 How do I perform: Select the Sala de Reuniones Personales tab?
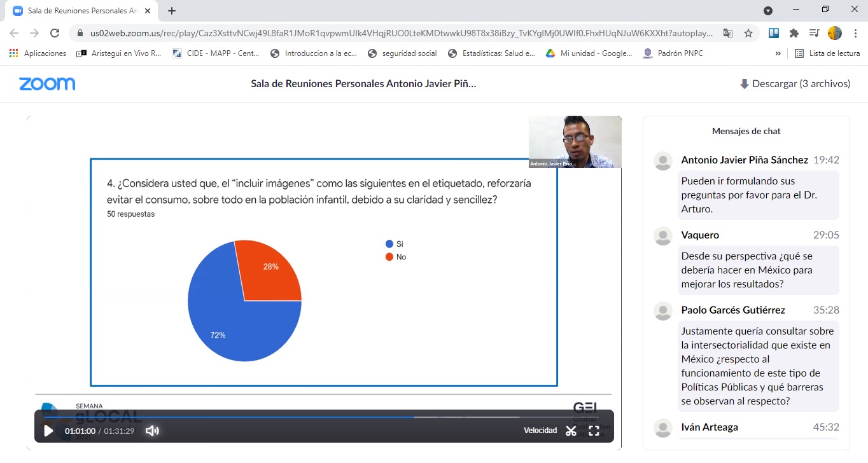point(83,11)
